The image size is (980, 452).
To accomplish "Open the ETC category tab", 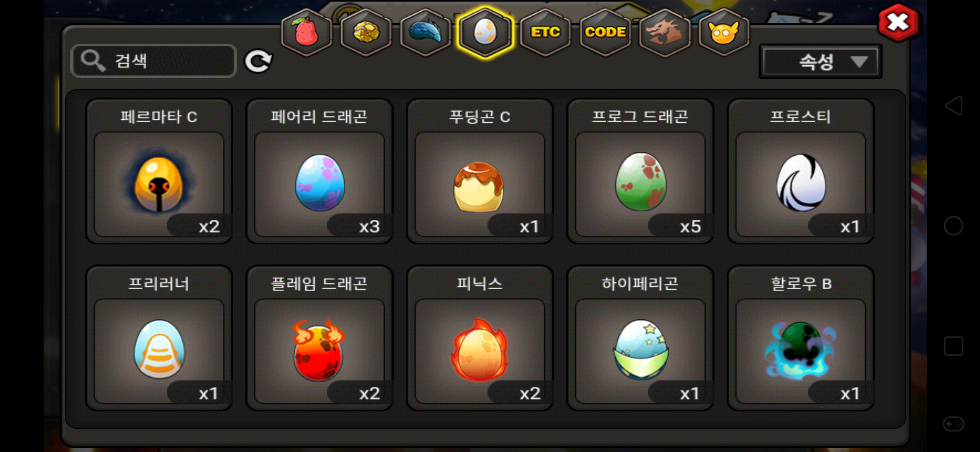I will click(x=545, y=32).
